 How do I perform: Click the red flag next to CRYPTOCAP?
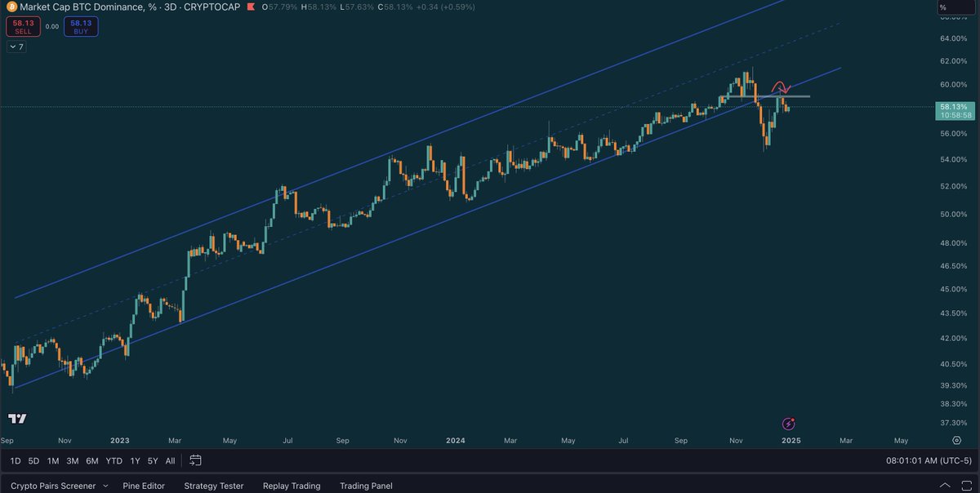252,7
